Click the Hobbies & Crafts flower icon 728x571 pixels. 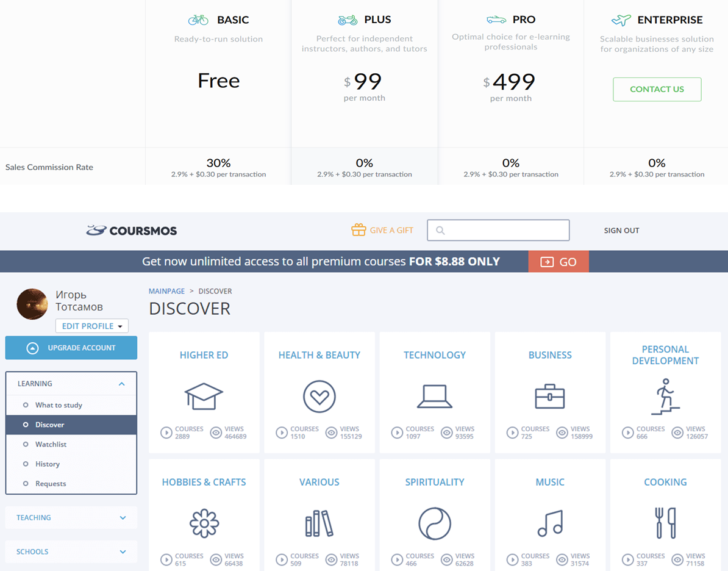click(204, 523)
